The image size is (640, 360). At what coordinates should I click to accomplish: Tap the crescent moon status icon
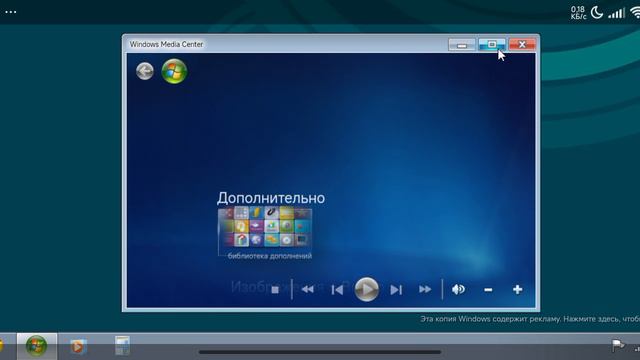(597, 12)
